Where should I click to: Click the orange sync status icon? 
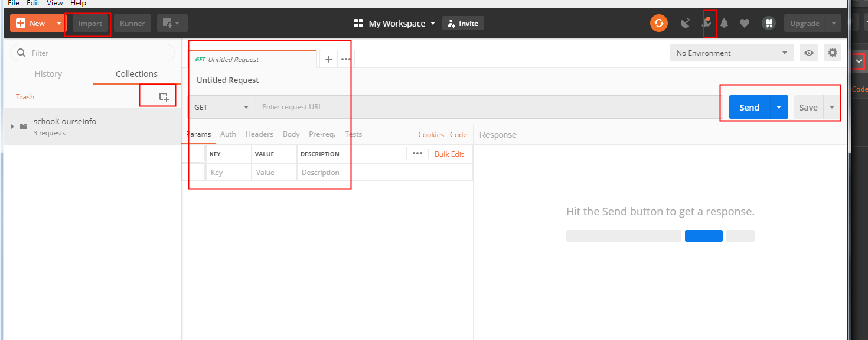(658, 24)
